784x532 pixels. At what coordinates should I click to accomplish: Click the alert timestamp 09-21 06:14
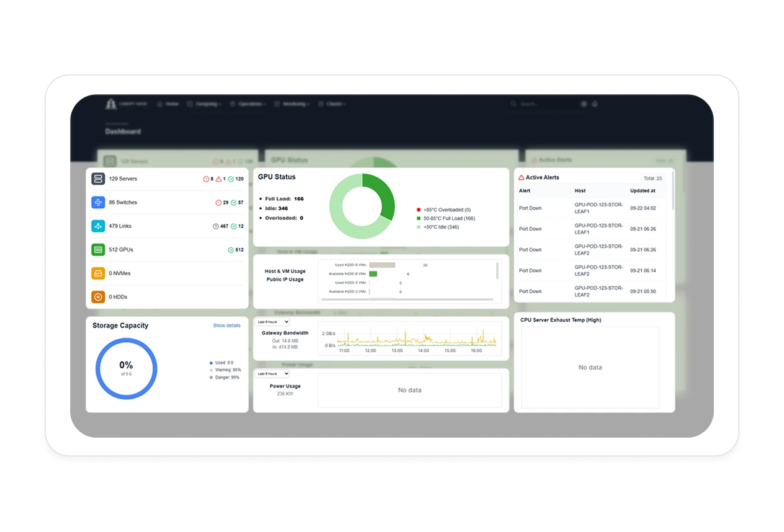pyautogui.click(x=643, y=271)
